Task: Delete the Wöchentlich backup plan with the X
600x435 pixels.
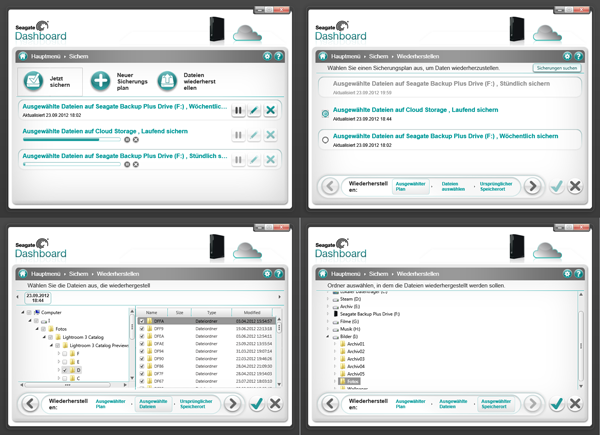Action: click(271, 110)
